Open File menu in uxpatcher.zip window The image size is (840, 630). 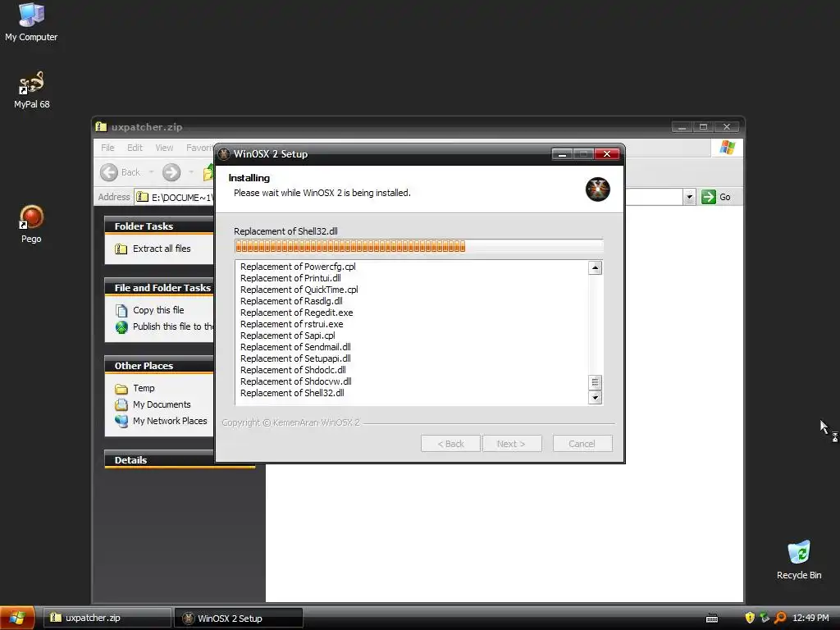pyautogui.click(x=107, y=148)
